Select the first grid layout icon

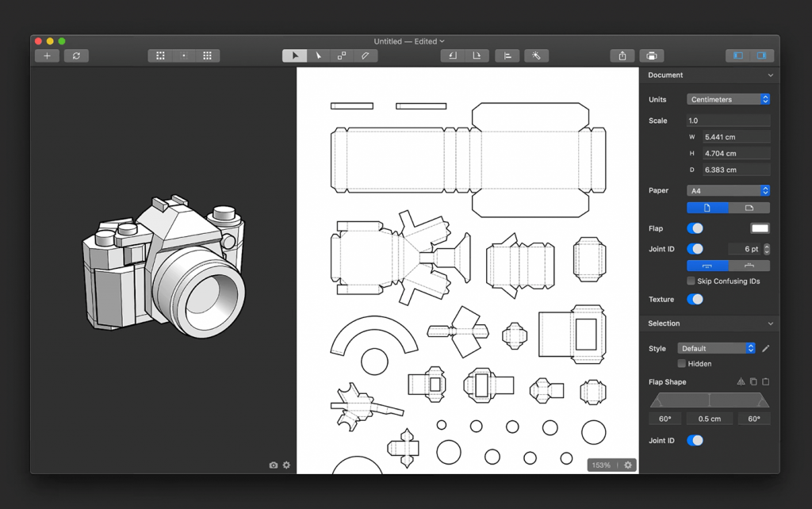click(160, 56)
